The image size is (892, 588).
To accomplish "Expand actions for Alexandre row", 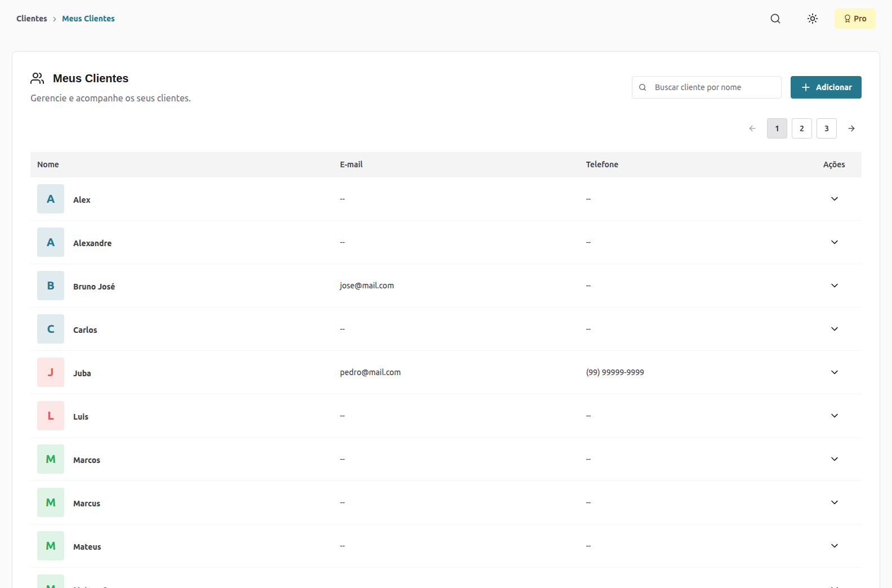I will coord(835,242).
